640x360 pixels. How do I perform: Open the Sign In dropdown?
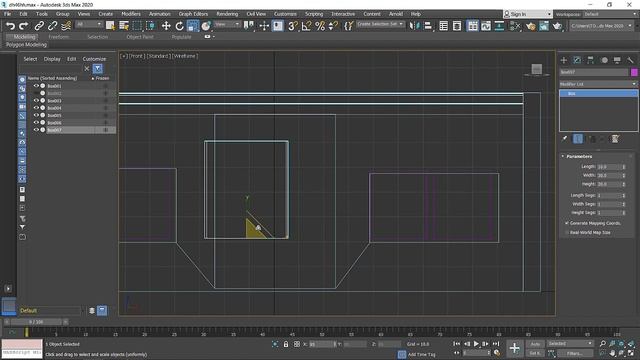[x=527, y=14]
